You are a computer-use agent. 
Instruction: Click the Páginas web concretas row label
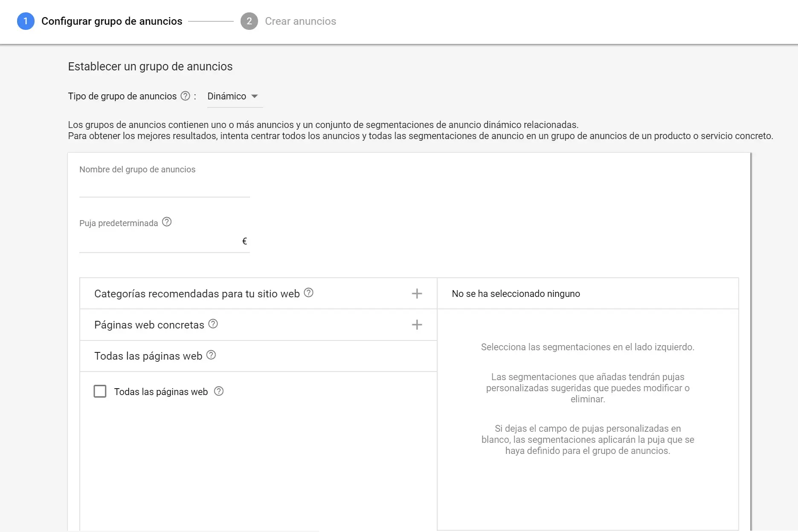[149, 325]
